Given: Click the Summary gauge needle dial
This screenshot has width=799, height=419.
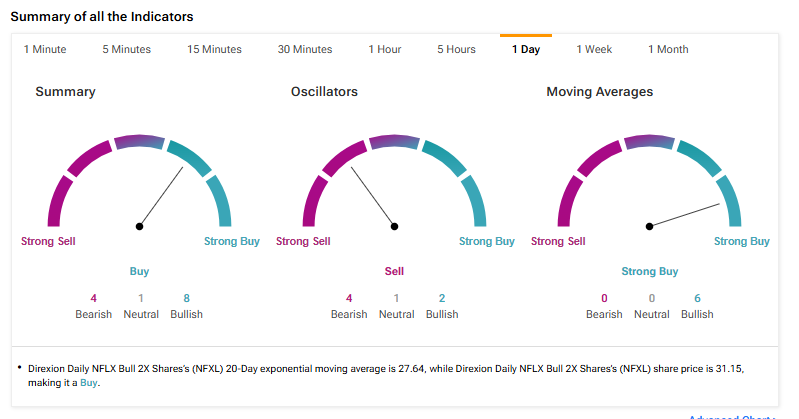Looking at the screenshot, I should (140, 182).
